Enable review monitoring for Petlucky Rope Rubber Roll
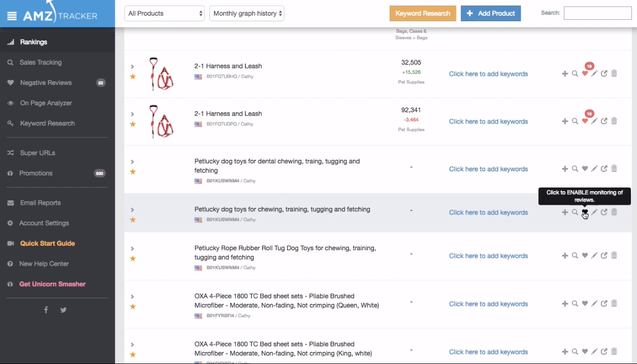The width and height of the screenshot is (637, 364). pos(585,256)
